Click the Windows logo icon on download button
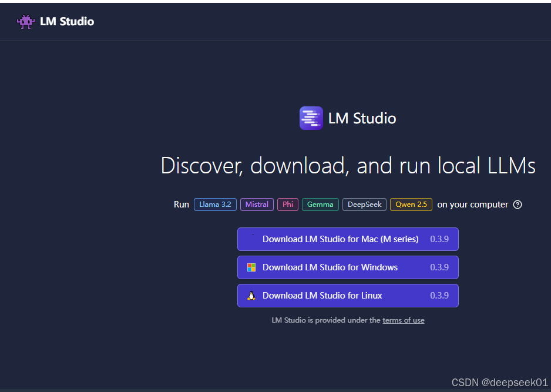This screenshot has height=392, width=551. (x=251, y=267)
